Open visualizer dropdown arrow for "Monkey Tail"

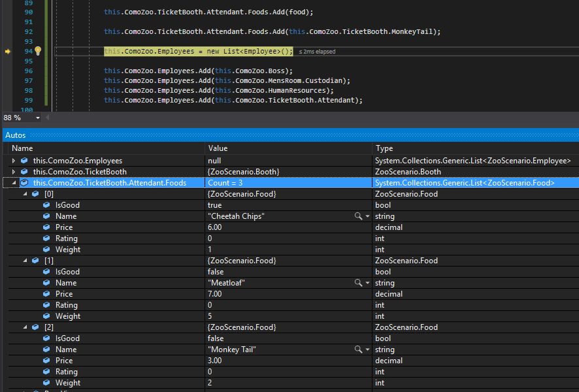pyautogui.click(x=367, y=350)
